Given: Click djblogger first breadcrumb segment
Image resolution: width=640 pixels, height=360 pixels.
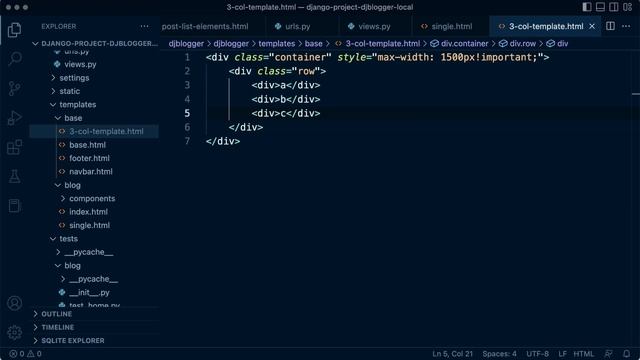Looking at the screenshot, I should pos(186,43).
